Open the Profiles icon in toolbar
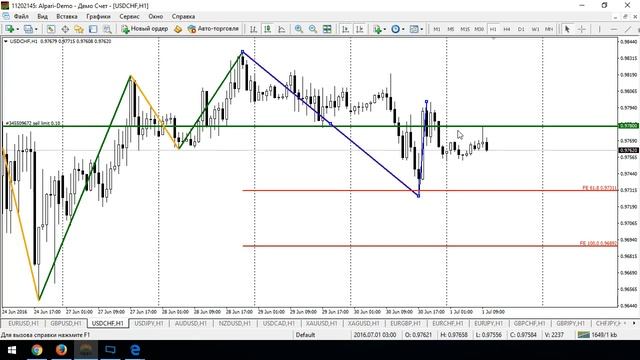The width and height of the screenshot is (640, 360). [28, 29]
